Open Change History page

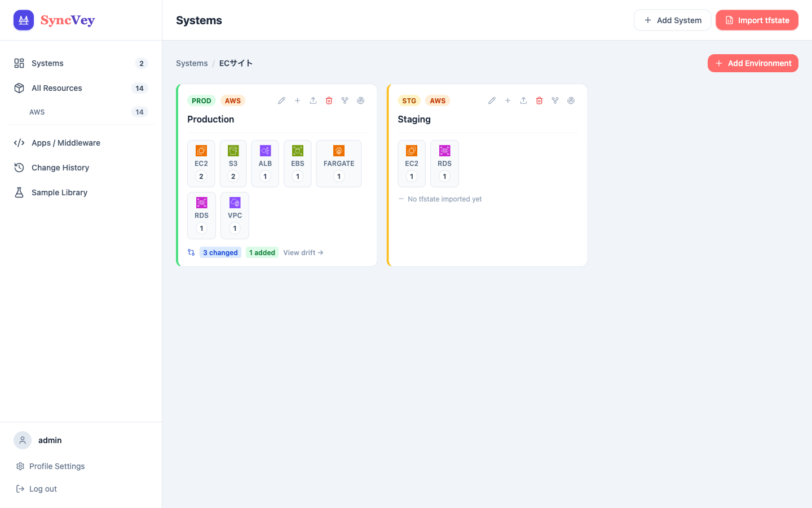click(x=81, y=168)
